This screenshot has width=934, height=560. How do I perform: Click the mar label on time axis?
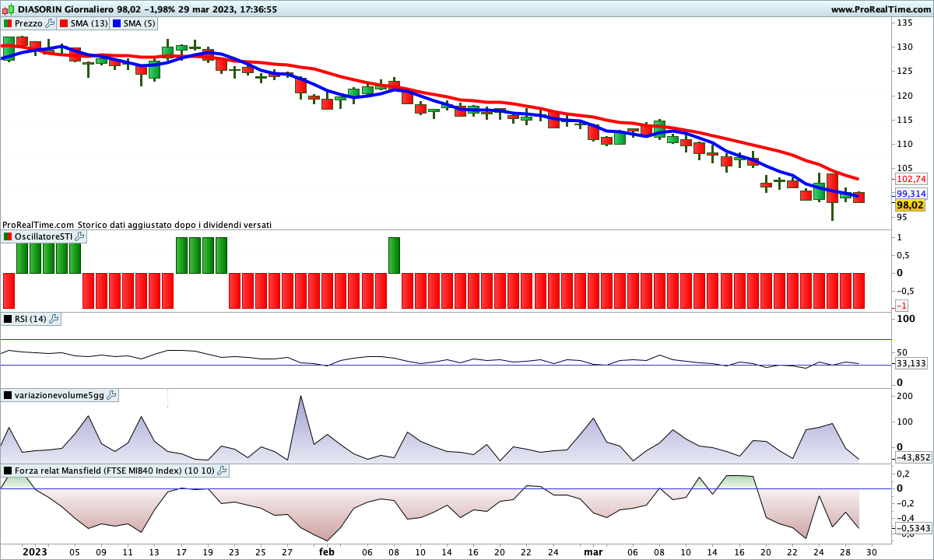coord(593,551)
